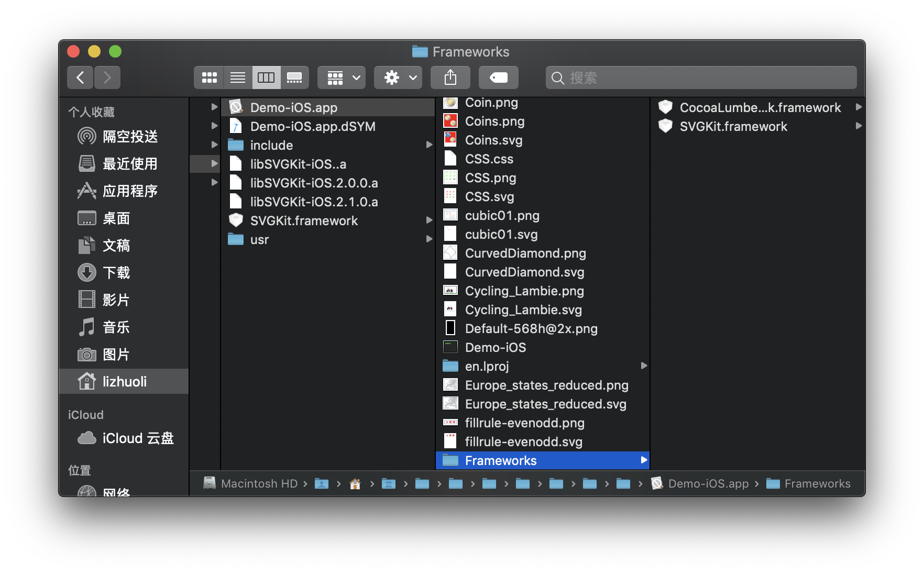Select CurvedDiamond.svg file
Image resolution: width=924 pixels, height=574 pixels.
pyautogui.click(x=543, y=272)
